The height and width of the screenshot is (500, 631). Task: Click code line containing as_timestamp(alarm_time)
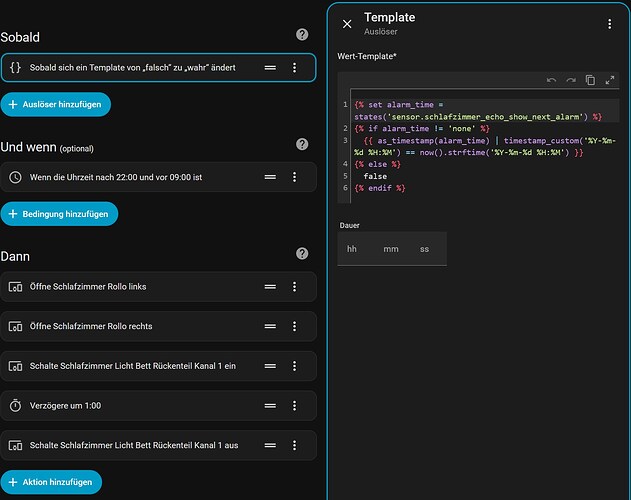pos(485,147)
